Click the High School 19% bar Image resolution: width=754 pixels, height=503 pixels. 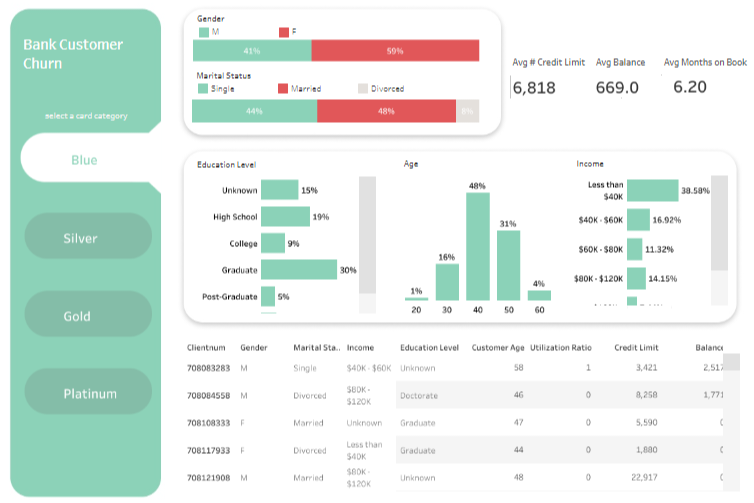click(286, 216)
